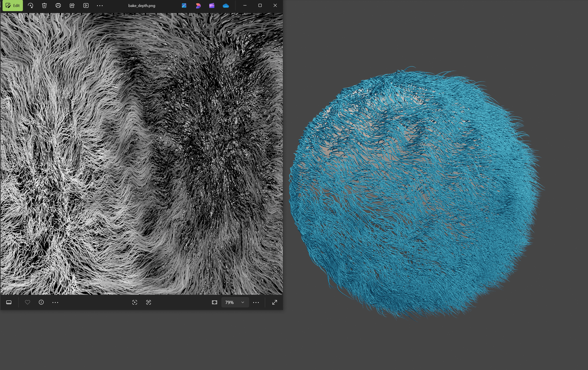Launch the Designer app icon
This screenshot has width=588, height=370.
(198, 5)
